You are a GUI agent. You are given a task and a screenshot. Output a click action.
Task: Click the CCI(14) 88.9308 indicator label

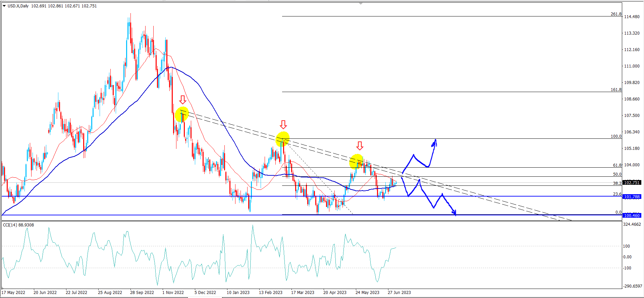18,225
